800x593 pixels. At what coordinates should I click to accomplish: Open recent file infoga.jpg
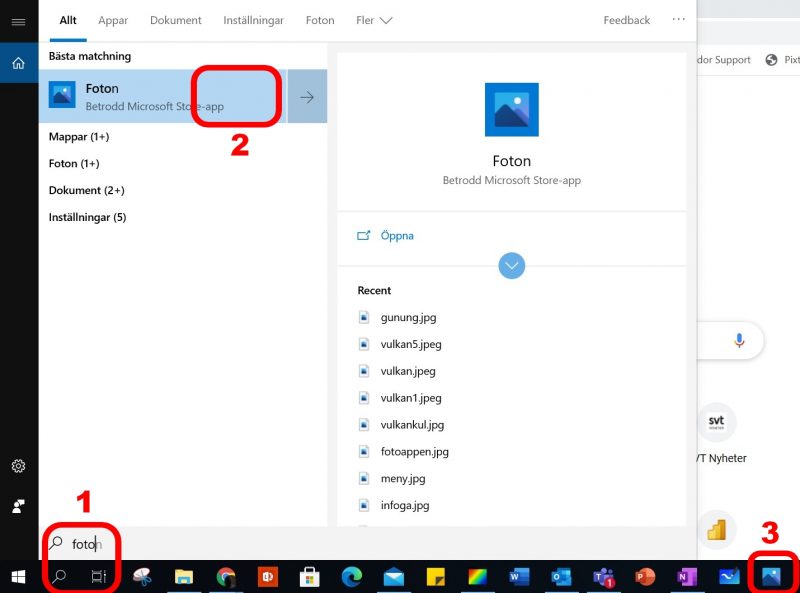coord(405,505)
